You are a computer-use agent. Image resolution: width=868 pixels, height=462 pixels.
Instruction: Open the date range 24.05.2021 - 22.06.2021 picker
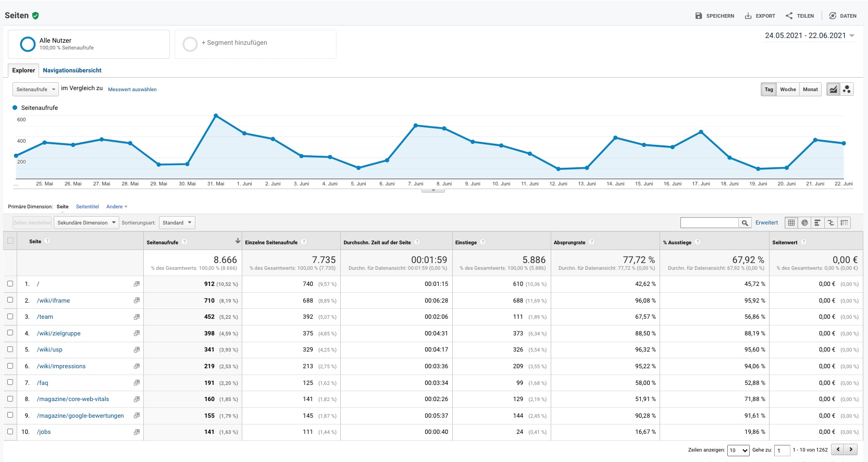click(x=809, y=35)
